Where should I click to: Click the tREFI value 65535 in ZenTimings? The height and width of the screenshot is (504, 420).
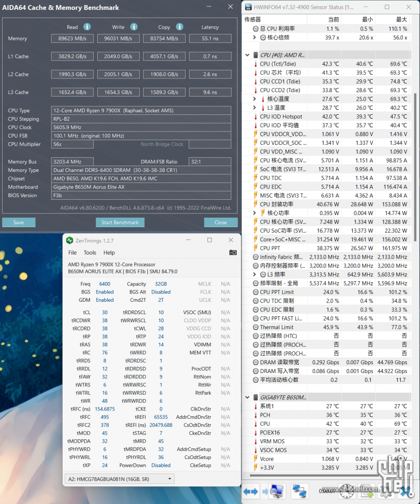pos(161,417)
